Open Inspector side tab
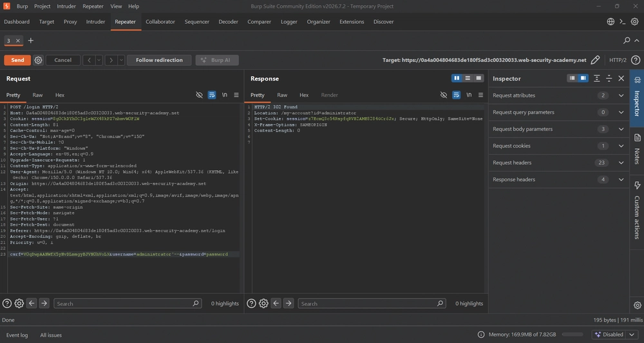The image size is (644, 343). pos(637,99)
